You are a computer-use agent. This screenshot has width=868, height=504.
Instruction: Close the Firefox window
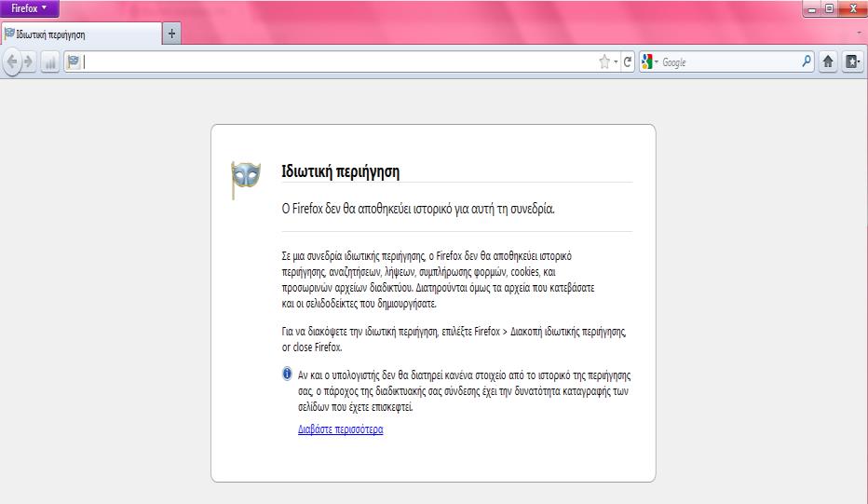853,8
